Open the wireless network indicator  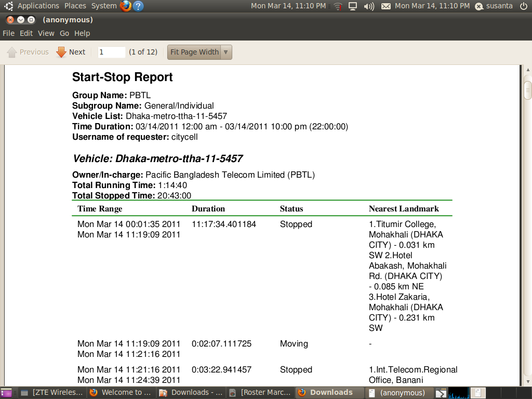point(338,6)
